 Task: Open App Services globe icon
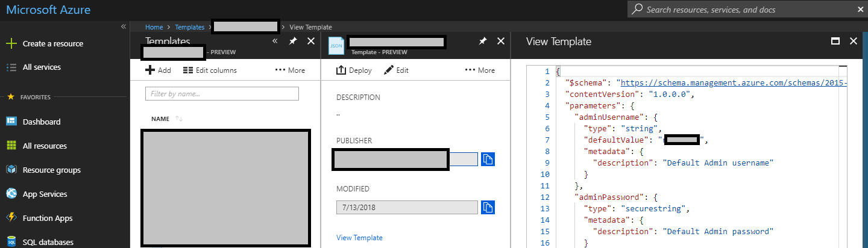[11, 194]
